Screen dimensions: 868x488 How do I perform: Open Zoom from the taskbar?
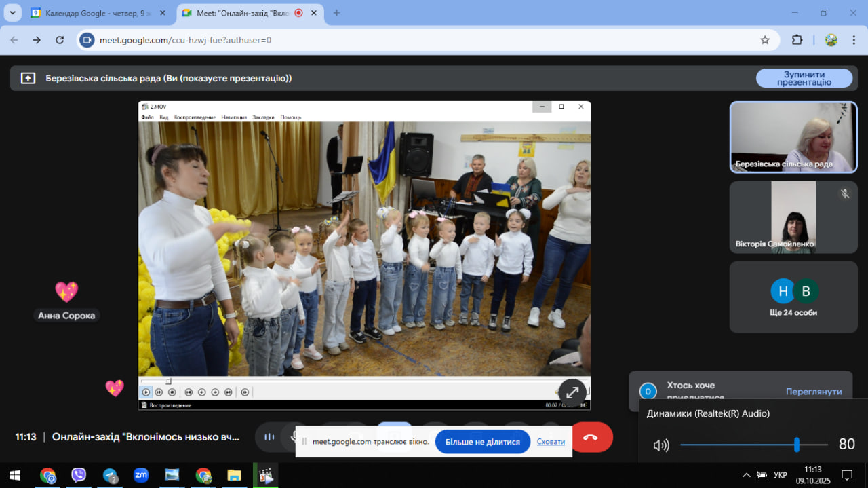pos(141,475)
